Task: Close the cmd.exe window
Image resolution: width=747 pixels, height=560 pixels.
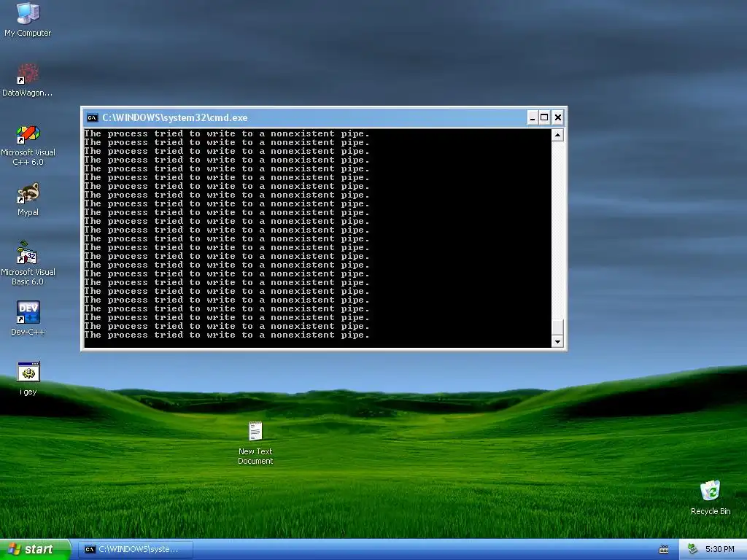Action: coord(558,117)
